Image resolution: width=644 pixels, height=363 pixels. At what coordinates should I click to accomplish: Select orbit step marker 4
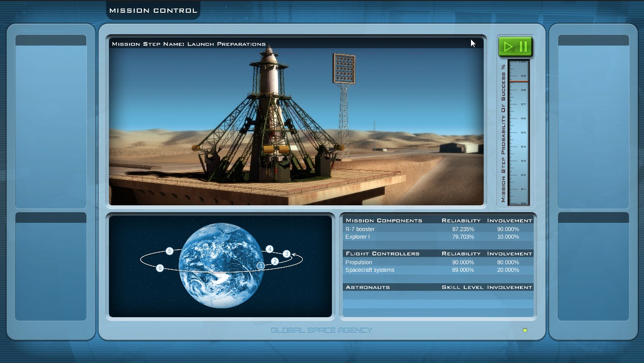click(270, 249)
